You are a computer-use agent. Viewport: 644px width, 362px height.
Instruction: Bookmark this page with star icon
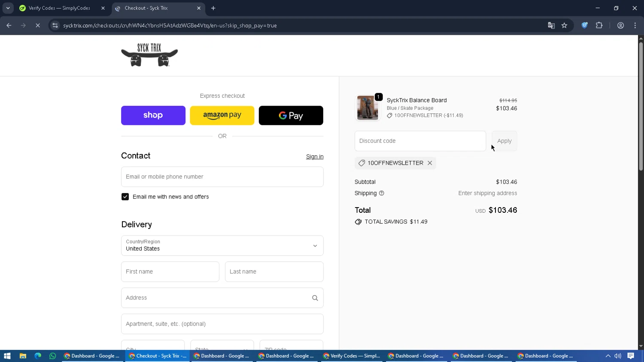click(x=564, y=25)
